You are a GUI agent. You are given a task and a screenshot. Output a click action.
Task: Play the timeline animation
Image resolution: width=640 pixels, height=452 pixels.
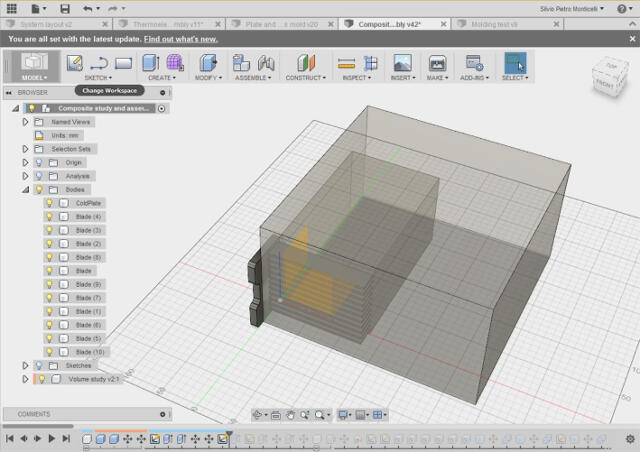coord(51,439)
